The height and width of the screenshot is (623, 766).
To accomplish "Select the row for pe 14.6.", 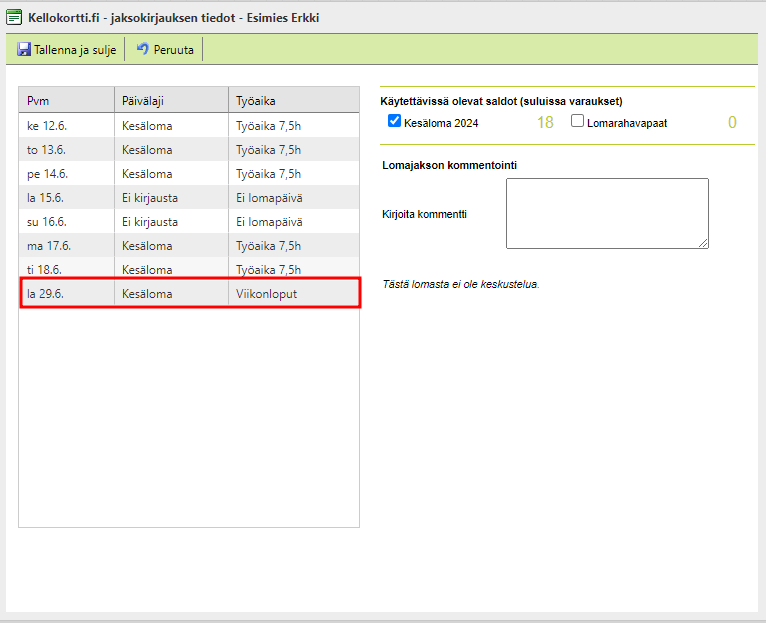I will pos(188,174).
